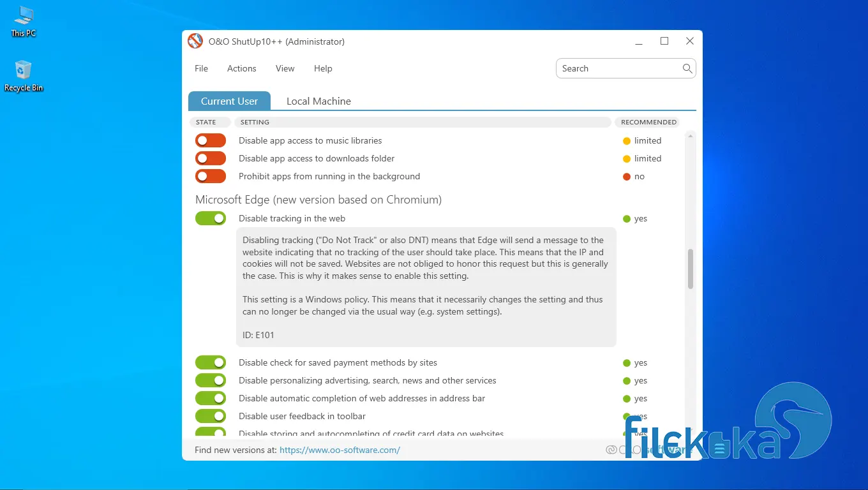
Task: Click the scrollbar up arrow
Action: [690, 136]
